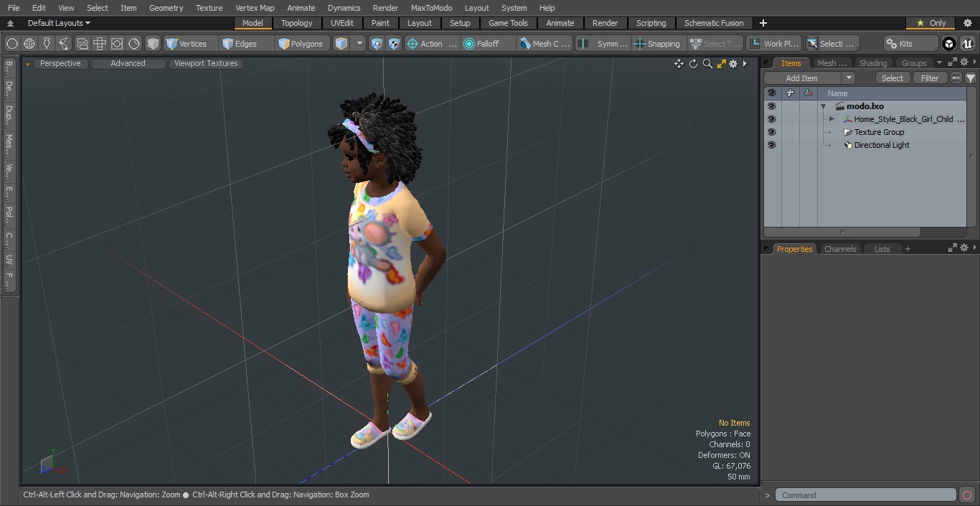The image size is (980, 506).
Task: Hide the Texture Group item via eye
Action: [771, 132]
